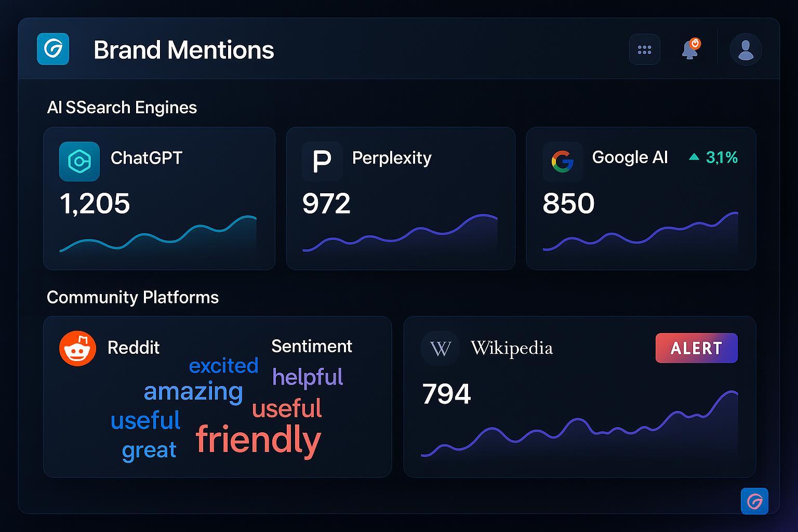This screenshot has height=532, width=798.
Task: Click the Perplexity P icon
Action: click(322, 162)
